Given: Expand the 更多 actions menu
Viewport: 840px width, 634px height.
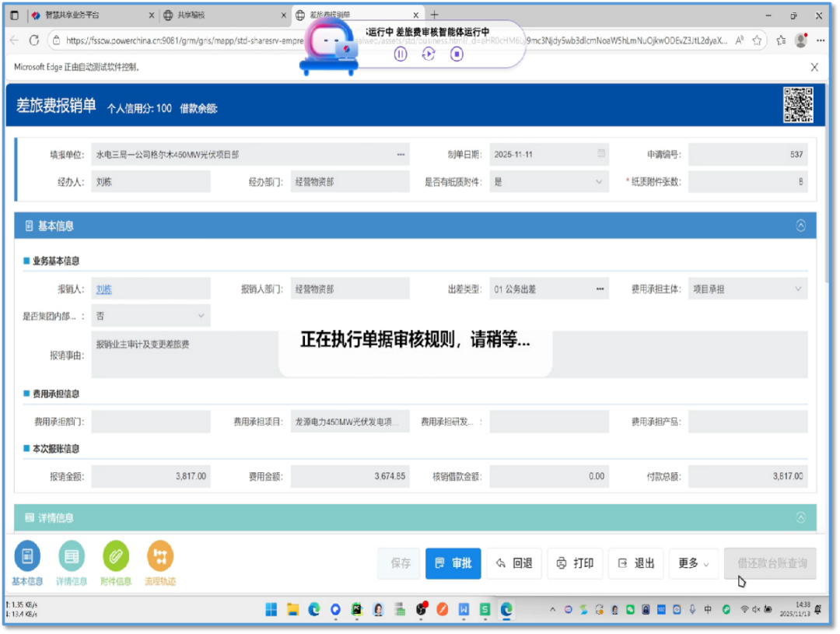Looking at the screenshot, I should [693, 563].
